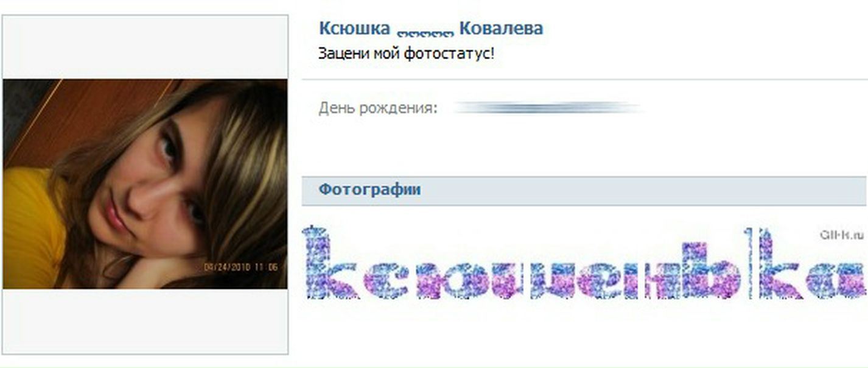This screenshot has width=868, height=368.
Task: Click the surname Ковалева in the profile title
Action: (x=501, y=28)
